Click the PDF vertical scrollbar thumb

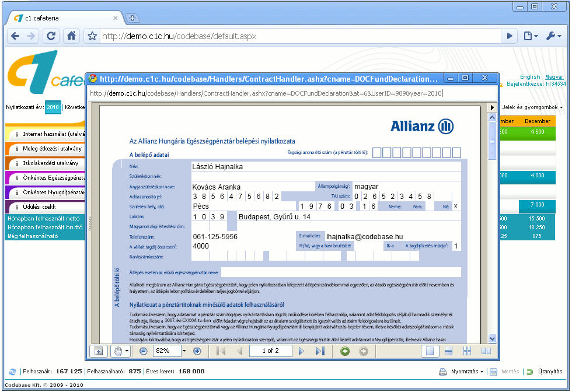(x=492, y=141)
